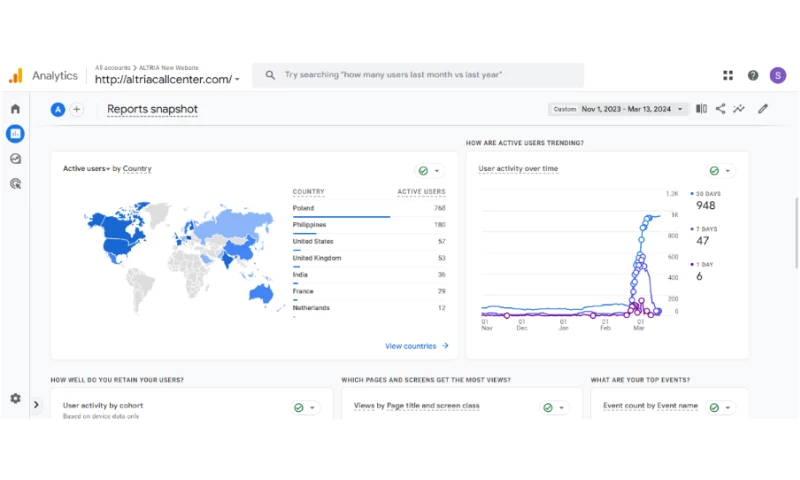
Task: Open the Google apps grid icon
Action: [728, 75]
